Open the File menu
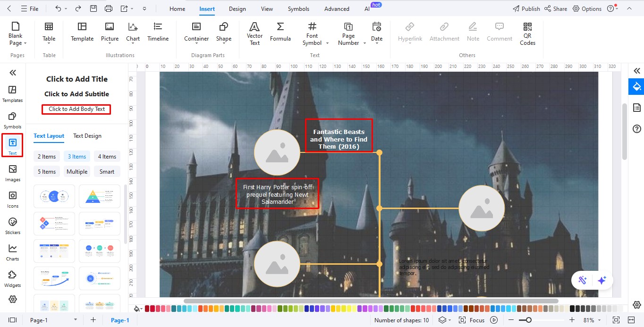 click(29, 8)
